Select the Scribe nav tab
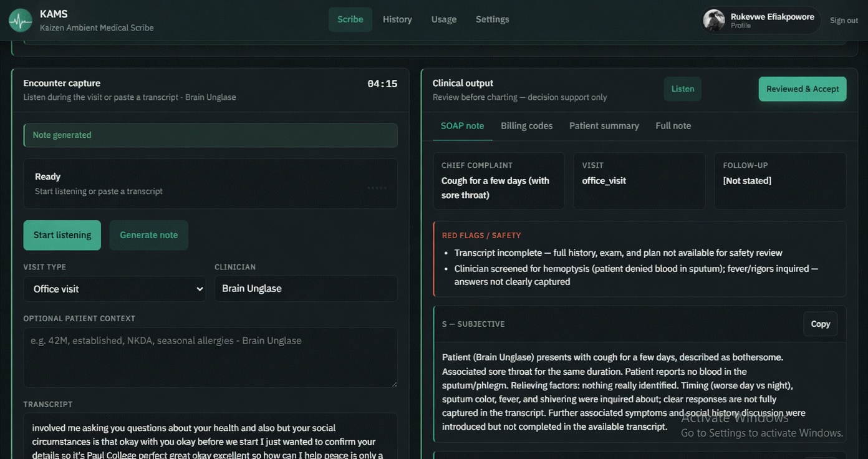Viewport: 868px width, 459px height. (x=350, y=19)
